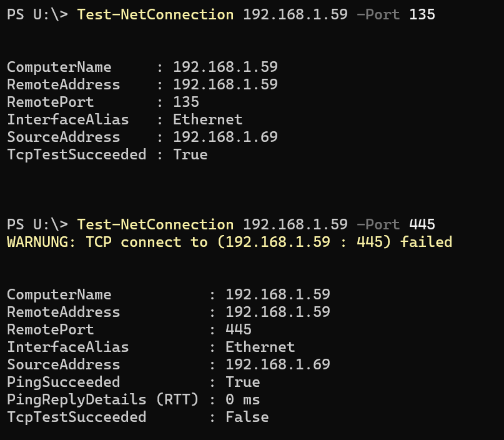This screenshot has height=440, width=504.
Task: Click the first InterfaceAlias value Ethernet
Action: click(207, 119)
